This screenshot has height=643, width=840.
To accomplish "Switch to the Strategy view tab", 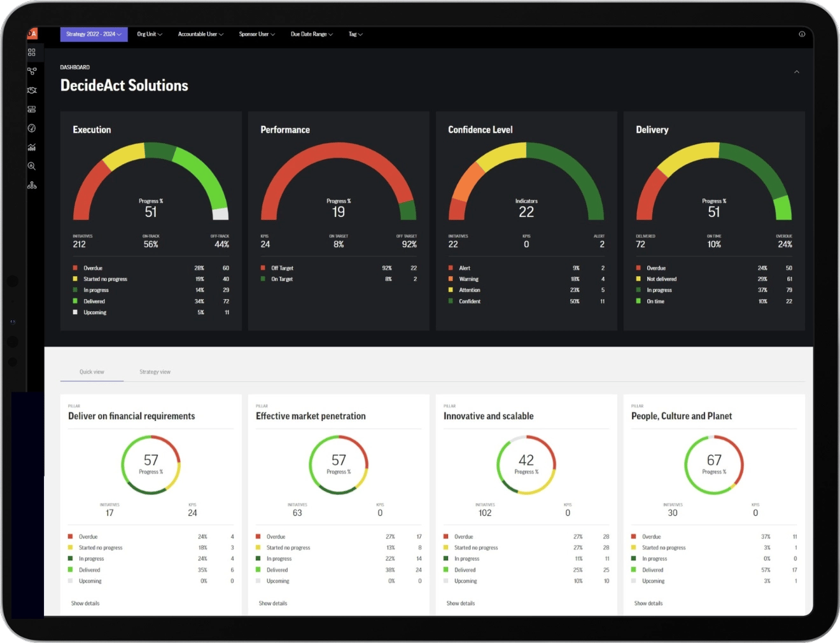I will click(155, 372).
